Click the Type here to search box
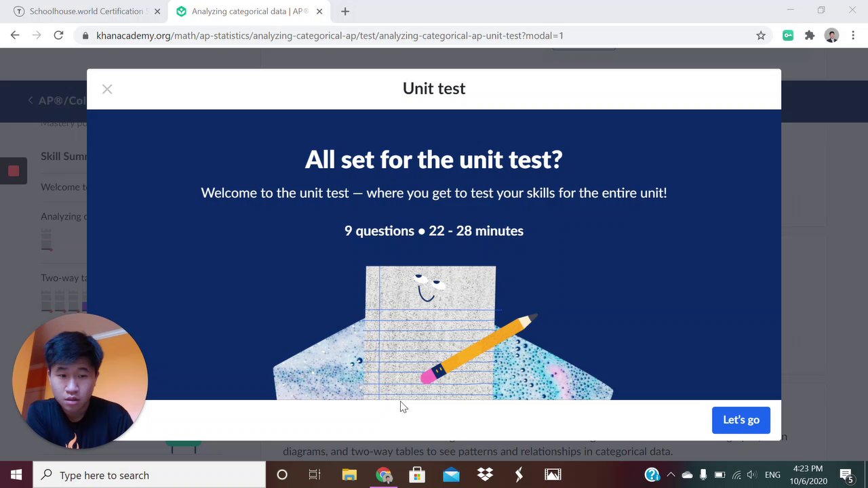 (x=149, y=475)
